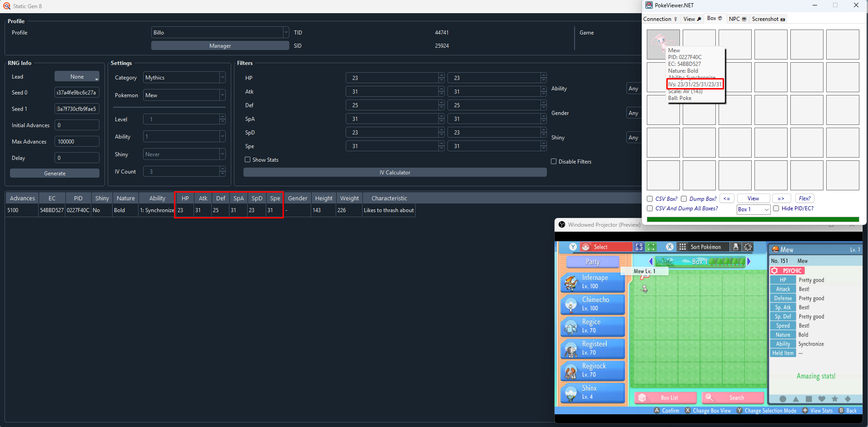Select the Mew thumbnail slot in PokeViewer box
This screenshot has height=427, width=868.
click(x=663, y=45)
